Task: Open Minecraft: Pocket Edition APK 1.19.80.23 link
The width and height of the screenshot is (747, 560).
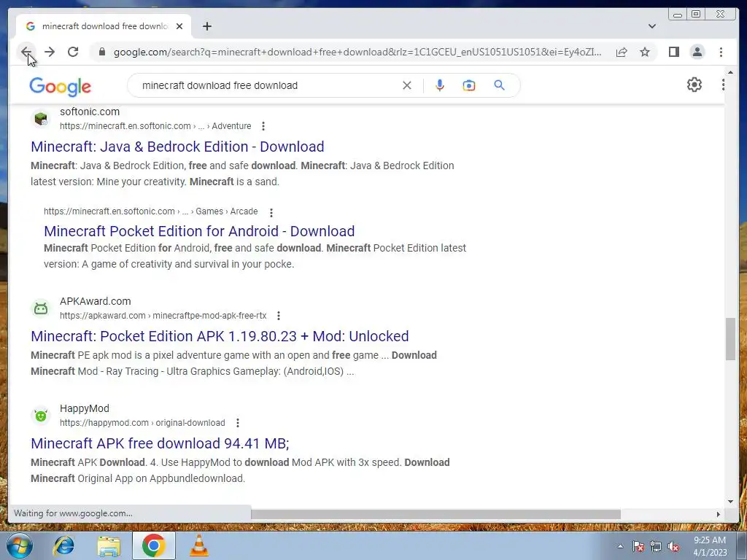Action: (220, 336)
